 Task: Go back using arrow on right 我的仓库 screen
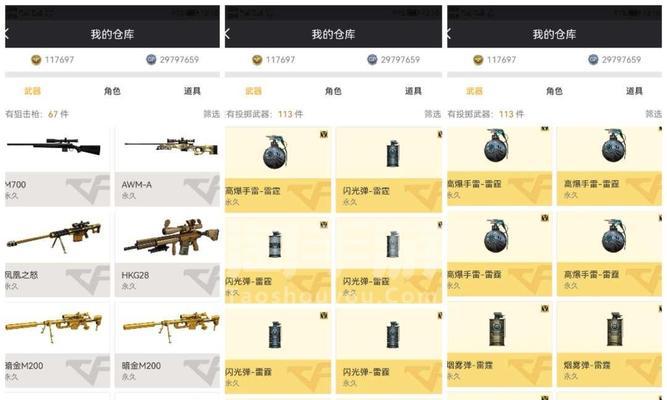pyautogui.click(x=449, y=34)
